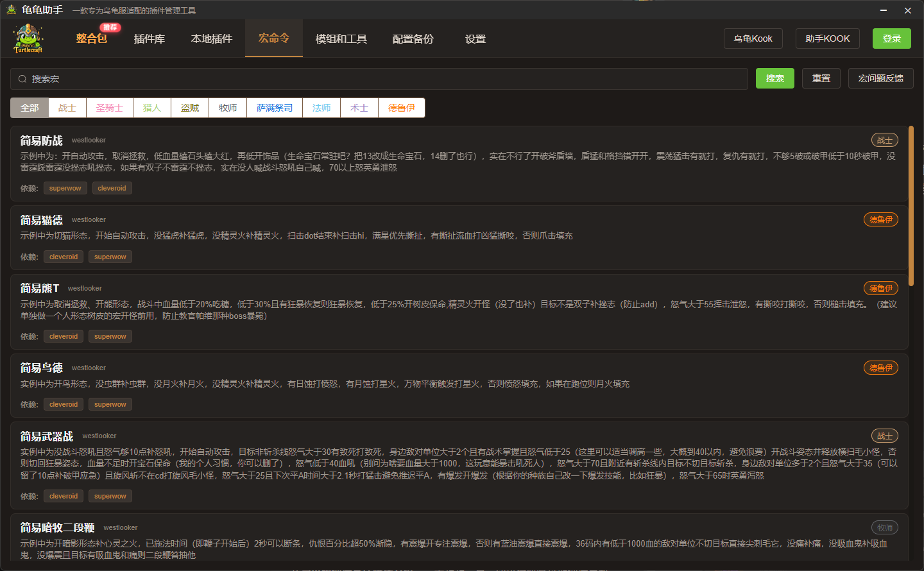Click the green 登录 button
The width and height of the screenshot is (924, 571).
tap(891, 38)
